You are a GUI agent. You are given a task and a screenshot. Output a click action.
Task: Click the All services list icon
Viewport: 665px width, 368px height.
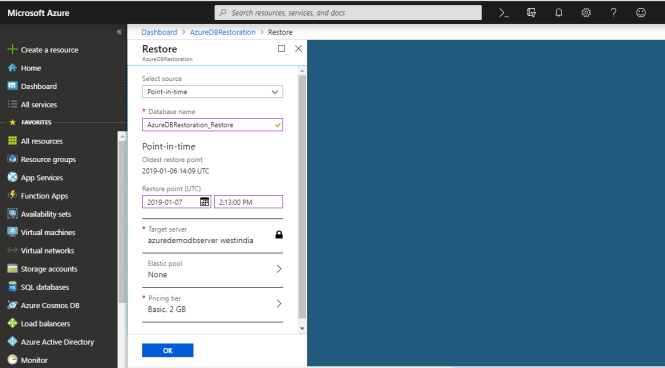12,104
